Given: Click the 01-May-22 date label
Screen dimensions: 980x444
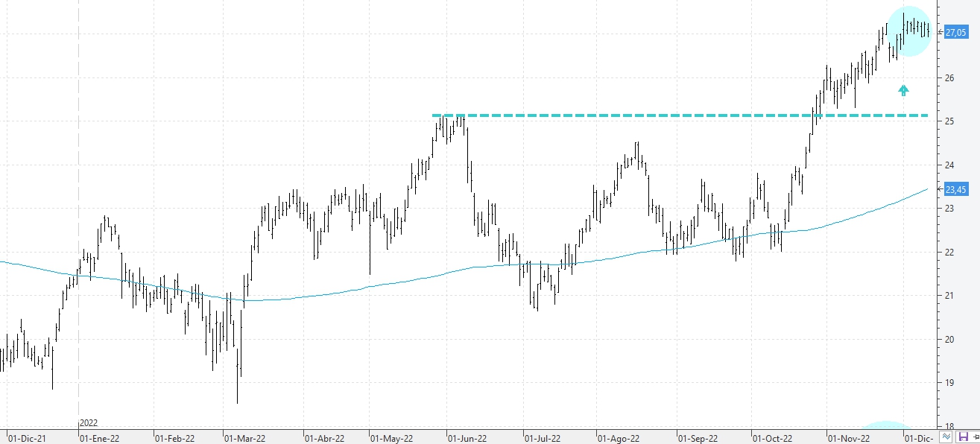Looking at the screenshot, I should [x=391, y=439].
